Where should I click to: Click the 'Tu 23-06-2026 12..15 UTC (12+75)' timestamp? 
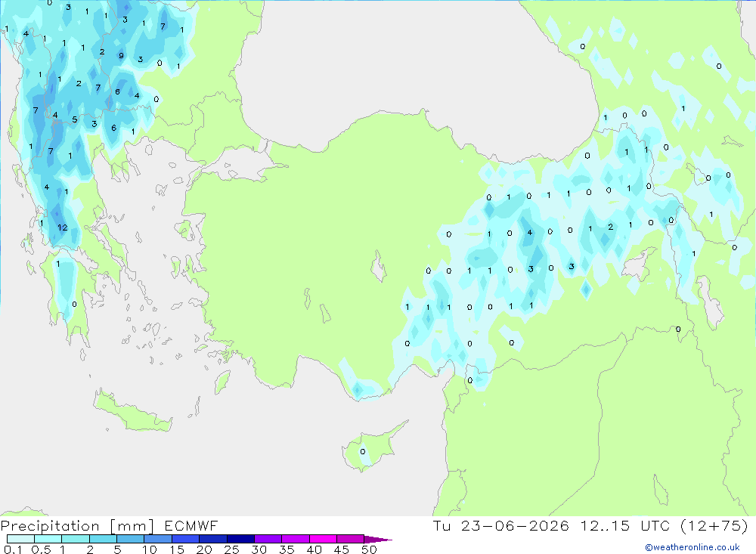click(x=590, y=525)
